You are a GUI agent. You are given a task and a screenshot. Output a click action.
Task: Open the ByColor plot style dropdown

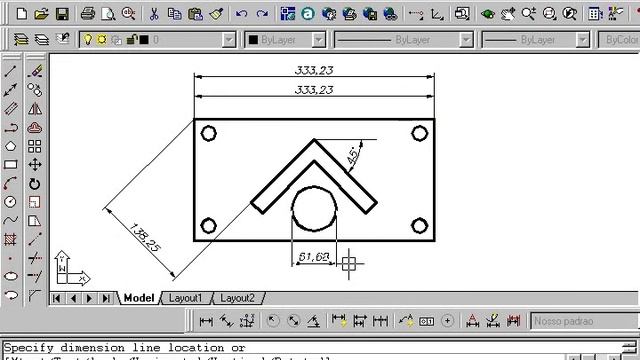pos(619,40)
